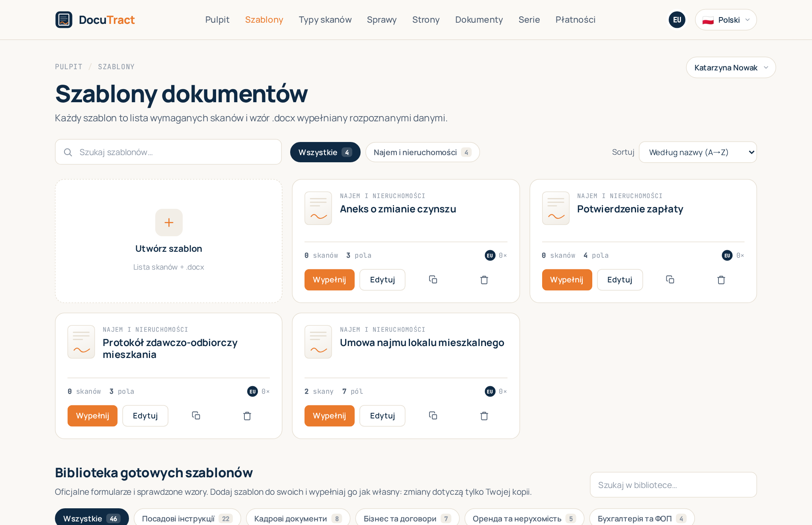Screen dimensions: 812x525
Task: Click the document icon of Umowa najmu lokalu
Action: (x=318, y=342)
